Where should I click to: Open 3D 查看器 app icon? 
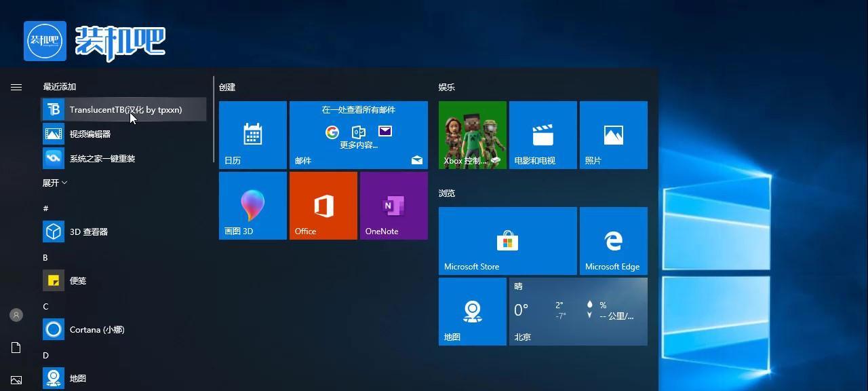tap(54, 231)
